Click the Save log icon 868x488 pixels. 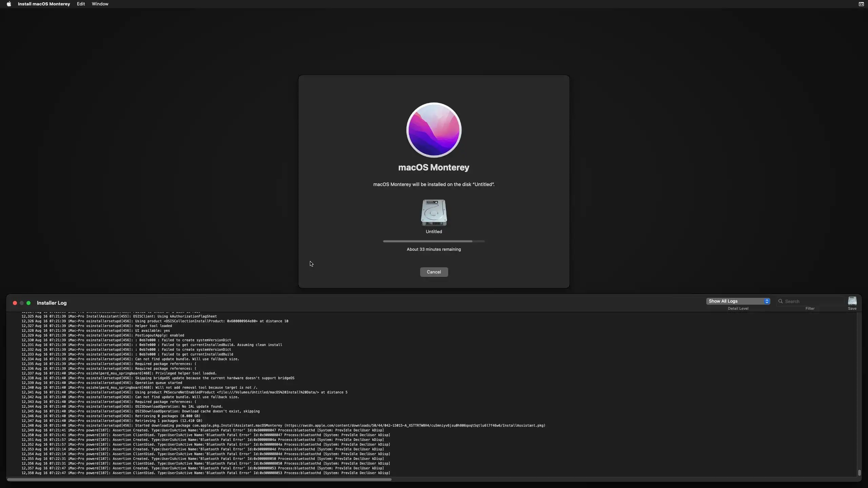[x=852, y=301]
